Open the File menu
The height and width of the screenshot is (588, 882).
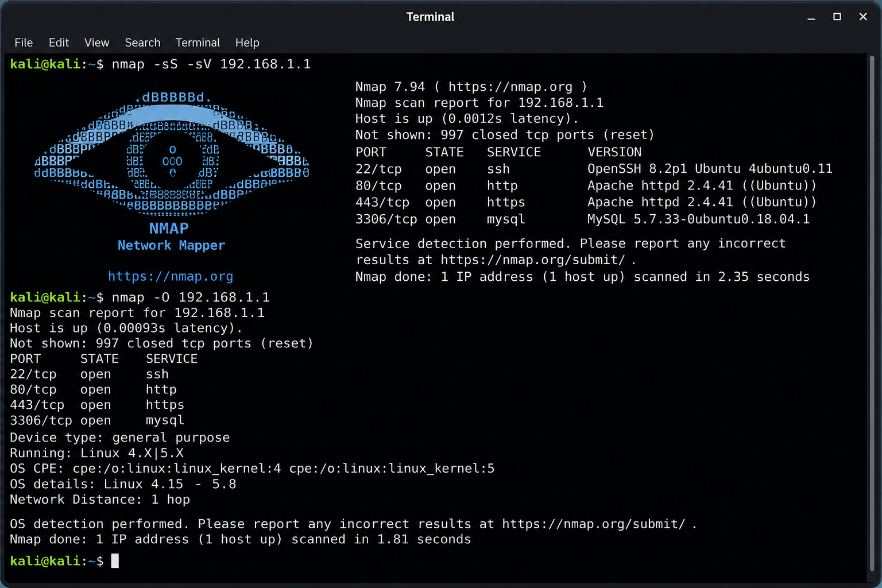click(24, 42)
